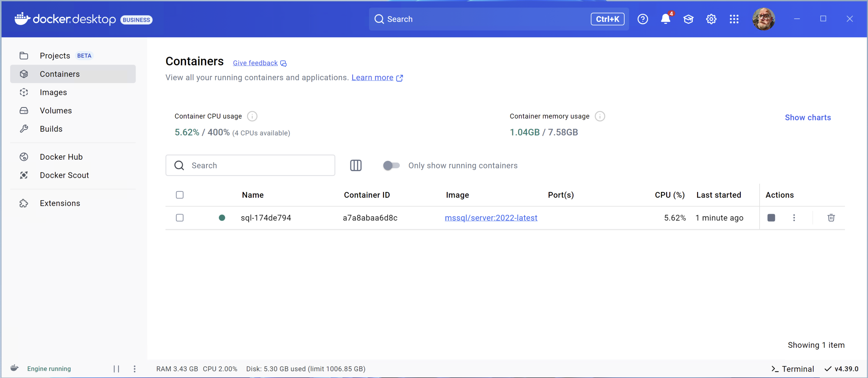Sort by CPU (%) column header
The image size is (868, 378).
[670, 195]
